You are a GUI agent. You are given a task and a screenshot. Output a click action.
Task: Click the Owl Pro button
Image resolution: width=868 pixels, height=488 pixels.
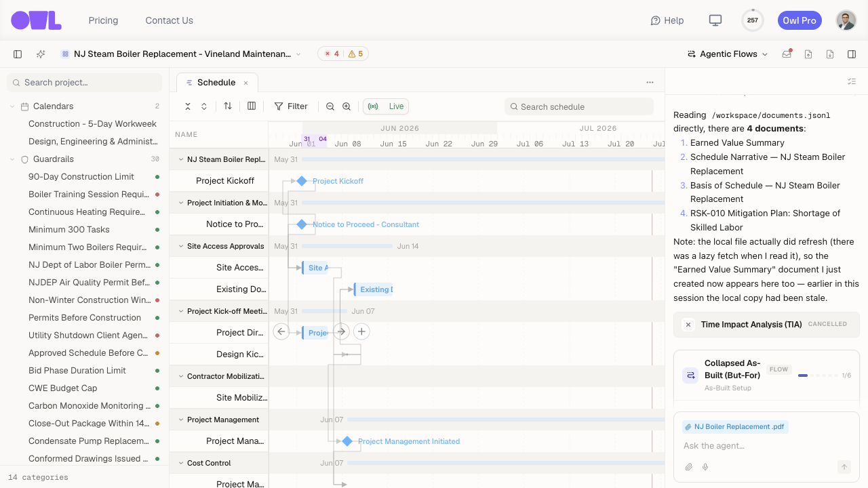(800, 20)
